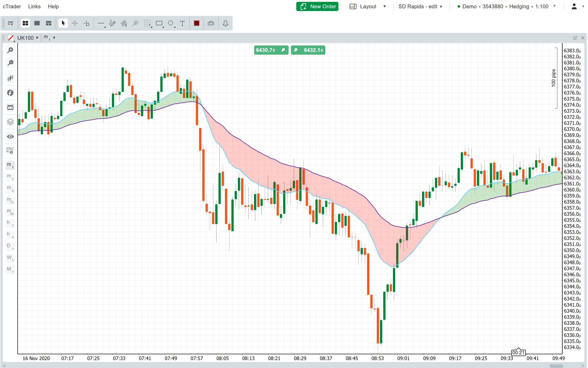Screen dimensions: 588x368
Task: Open the Links menu
Action: [34, 6]
